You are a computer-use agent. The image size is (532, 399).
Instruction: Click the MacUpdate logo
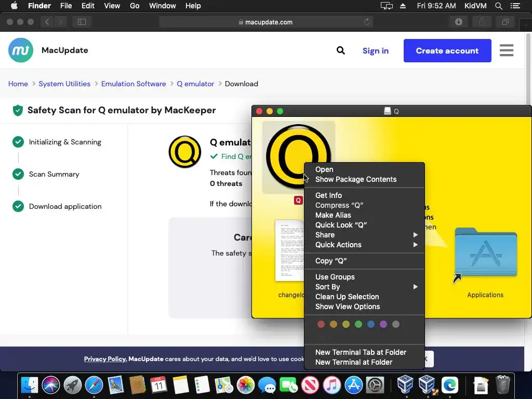tap(21, 50)
